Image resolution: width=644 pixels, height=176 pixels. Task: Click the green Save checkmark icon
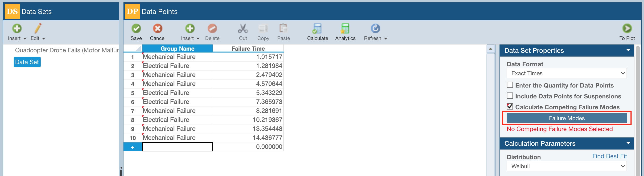pos(136,29)
